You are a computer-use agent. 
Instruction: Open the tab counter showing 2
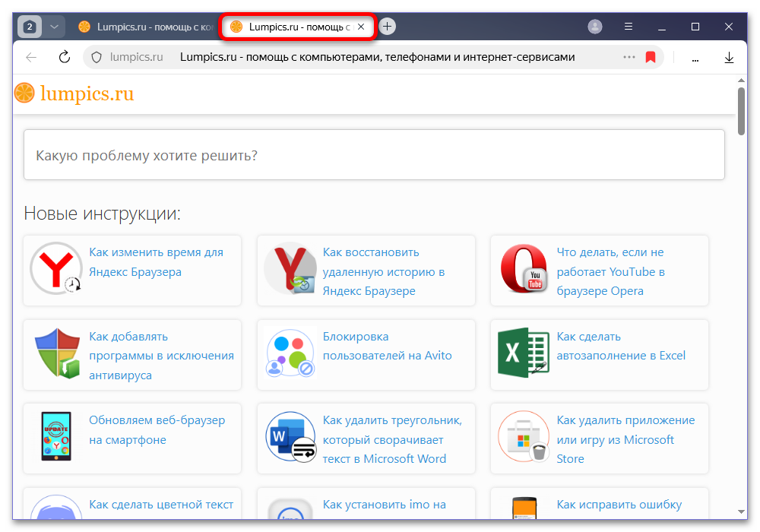30,27
